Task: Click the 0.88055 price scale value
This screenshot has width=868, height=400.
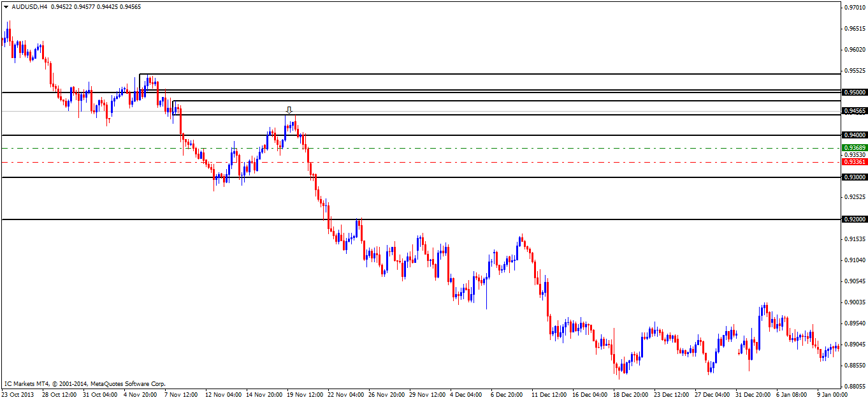Action: (x=855, y=387)
